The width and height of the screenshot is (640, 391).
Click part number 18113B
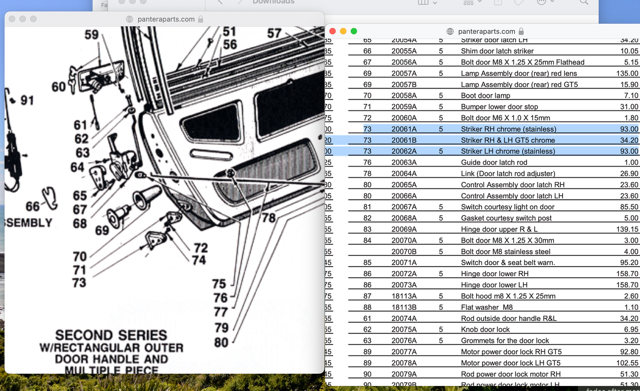click(404, 307)
